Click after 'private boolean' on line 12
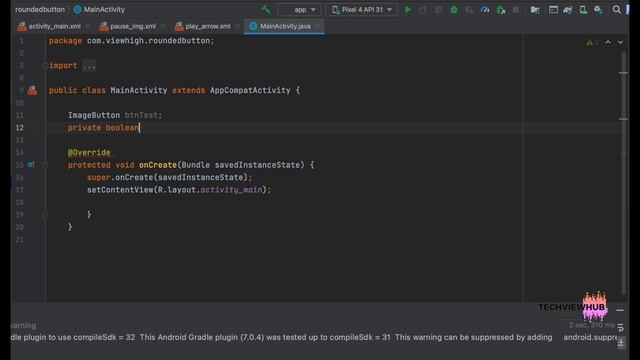The image size is (640, 360). 140,127
